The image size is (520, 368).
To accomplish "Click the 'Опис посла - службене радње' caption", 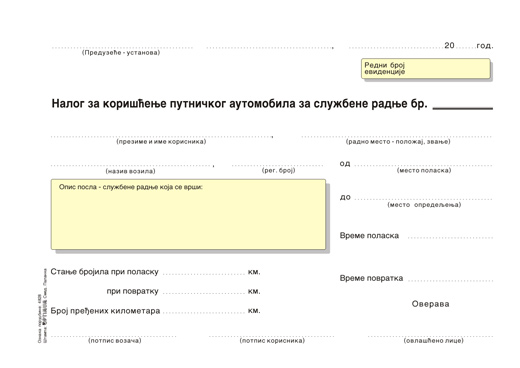I will coord(130,187).
